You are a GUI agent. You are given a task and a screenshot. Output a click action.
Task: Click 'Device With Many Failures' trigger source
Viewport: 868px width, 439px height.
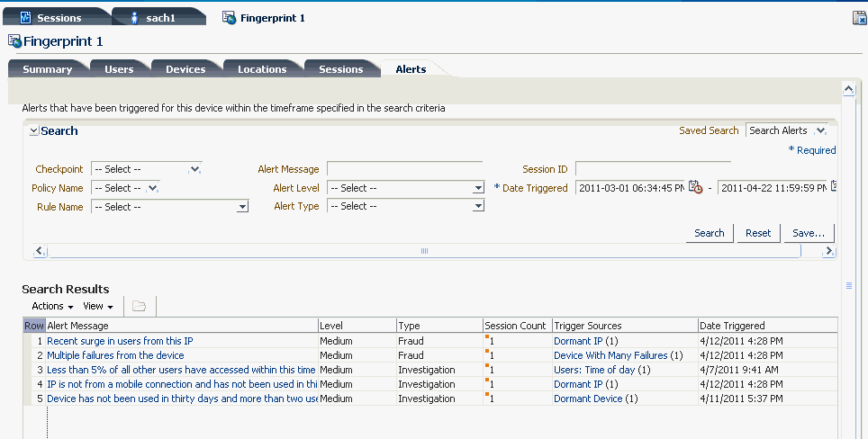(x=610, y=355)
